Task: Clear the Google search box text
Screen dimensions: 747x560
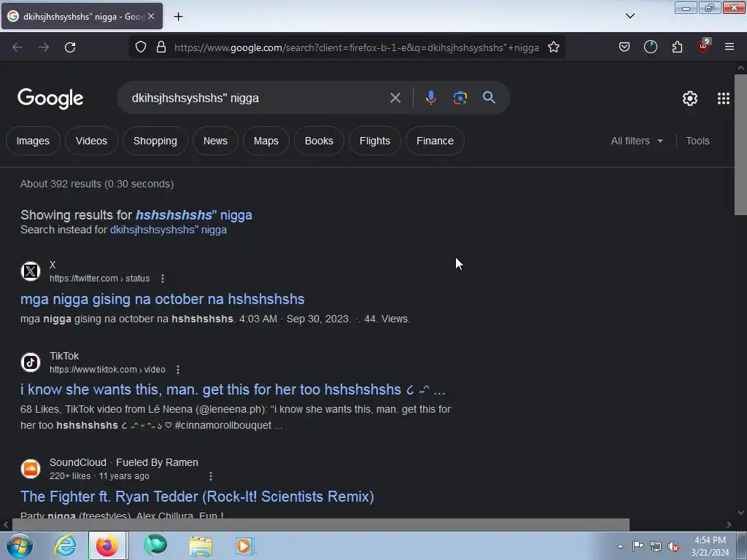Action: click(x=395, y=98)
